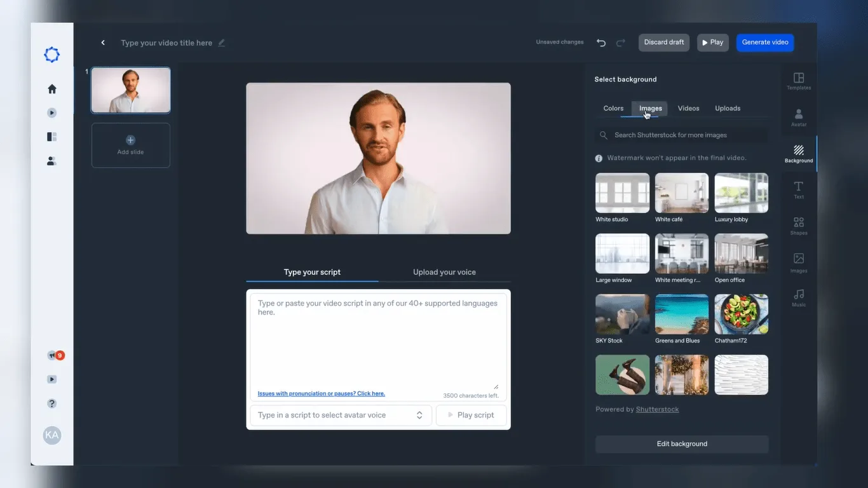This screenshot has height=488, width=868.
Task: Switch to the Colors tab
Action: [613, 108]
